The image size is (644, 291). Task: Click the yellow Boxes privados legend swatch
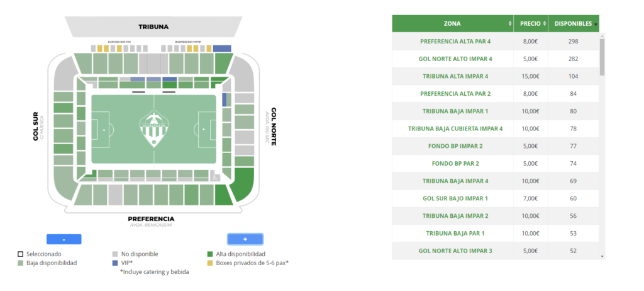click(x=210, y=263)
